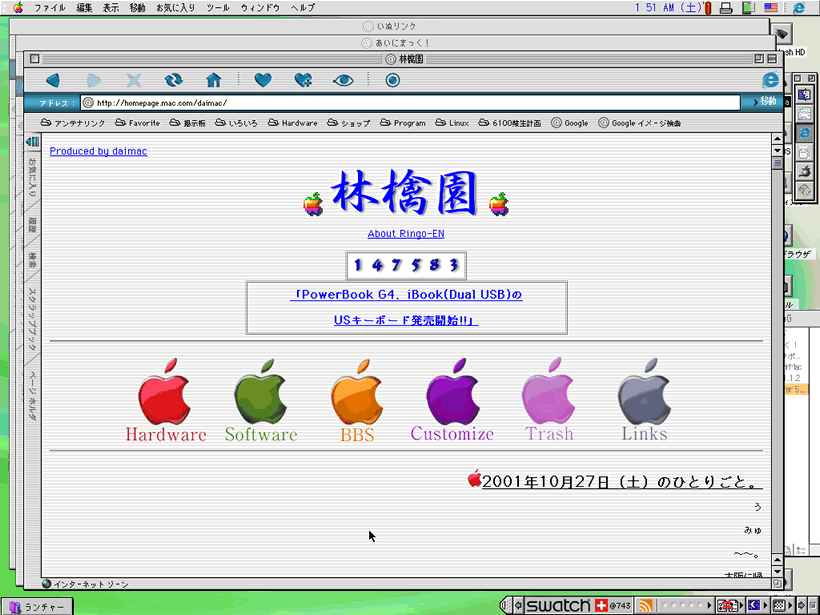The width and height of the screenshot is (820, 615).
Task: Open the ウィンドウ menu
Action: (260, 8)
